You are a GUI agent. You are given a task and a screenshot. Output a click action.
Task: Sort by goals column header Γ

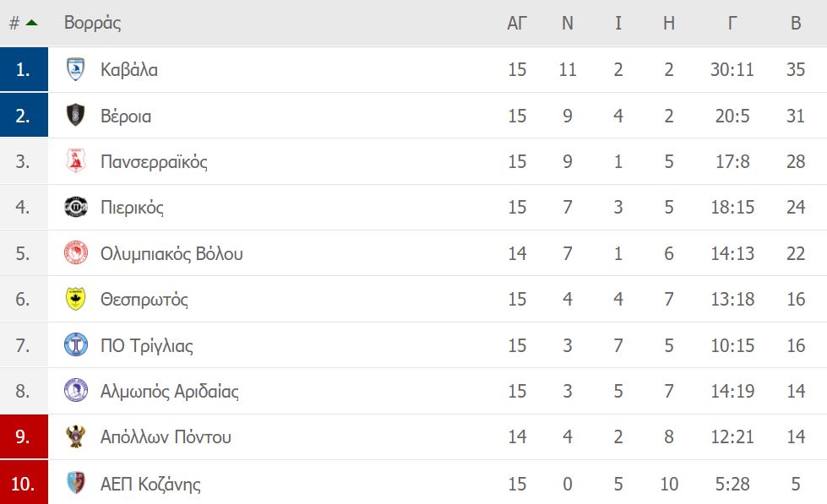[732, 23]
